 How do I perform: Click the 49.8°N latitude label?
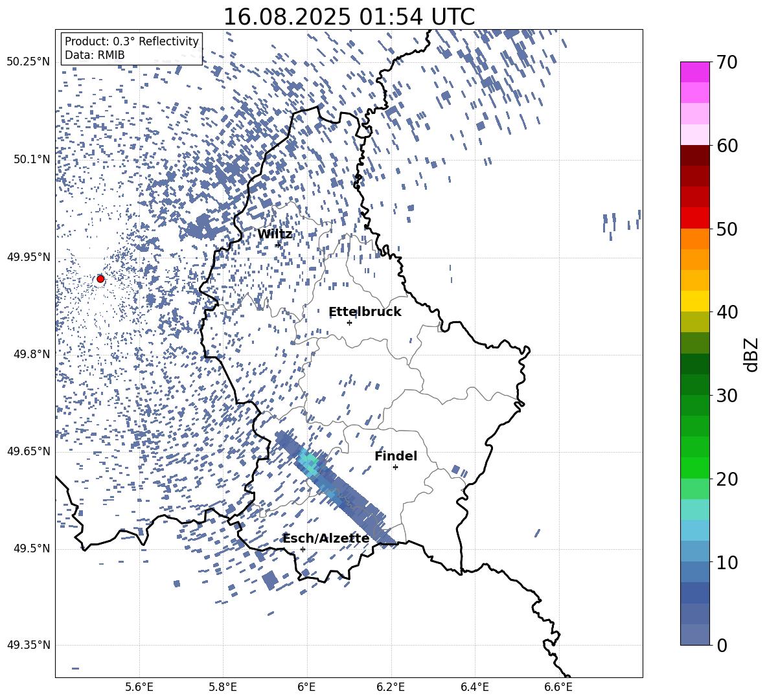[x=32, y=354]
